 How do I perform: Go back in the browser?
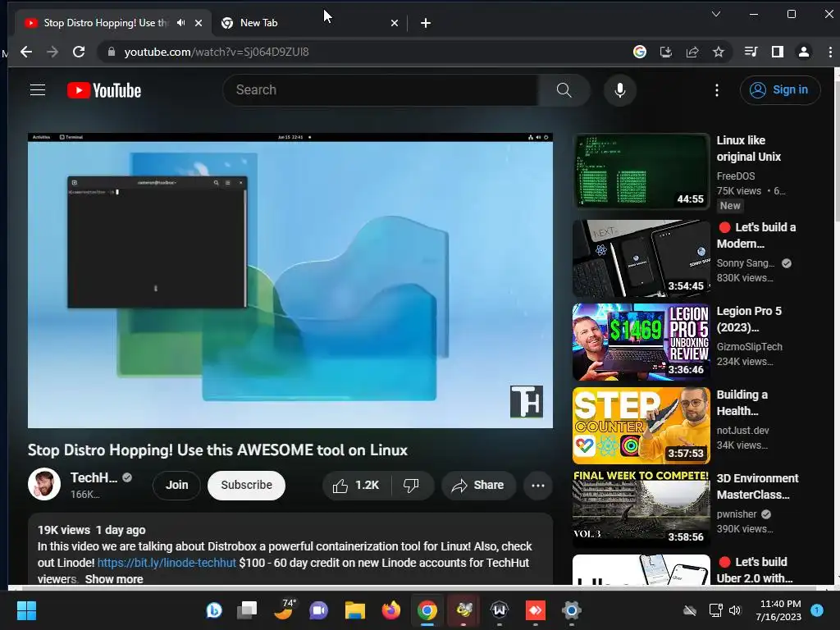(25, 52)
